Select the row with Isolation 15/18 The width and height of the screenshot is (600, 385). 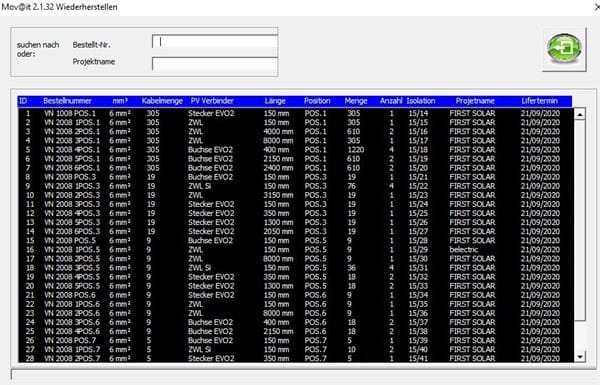pos(295,150)
